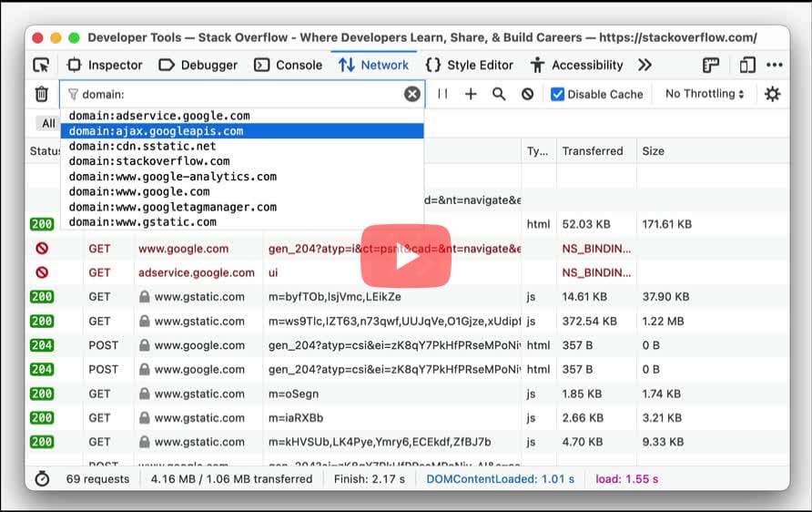Image resolution: width=812 pixels, height=512 pixels.
Task: Select m=kHVSUb,LK4Pye request file
Action: (x=380, y=442)
